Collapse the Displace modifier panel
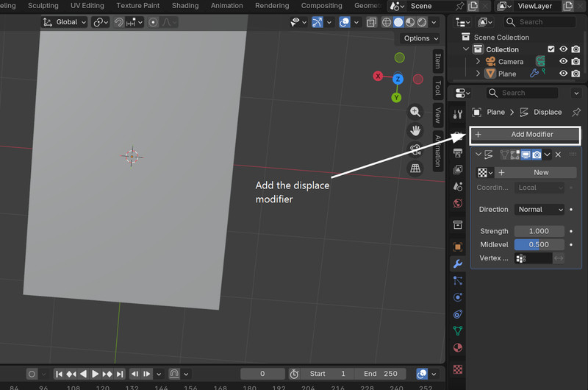The height and width of the screenshot is (390, 588). point(478,155)
